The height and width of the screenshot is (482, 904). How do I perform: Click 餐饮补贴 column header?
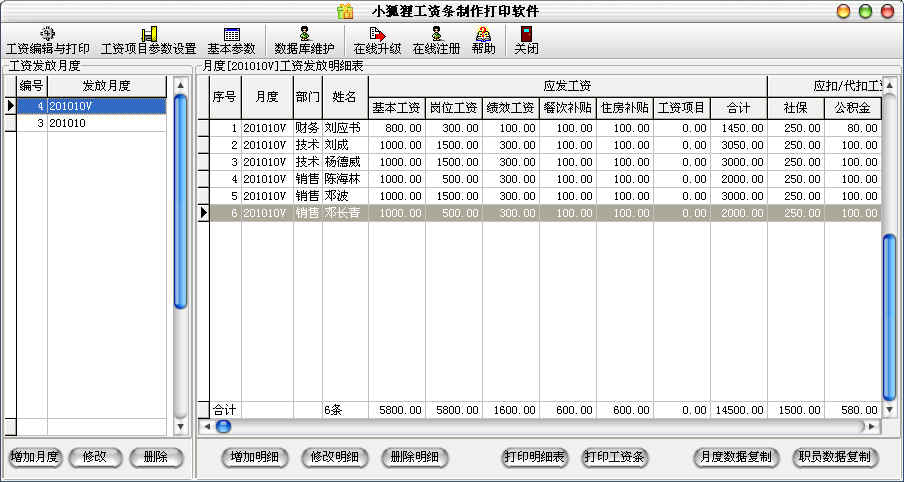point(568,108)
